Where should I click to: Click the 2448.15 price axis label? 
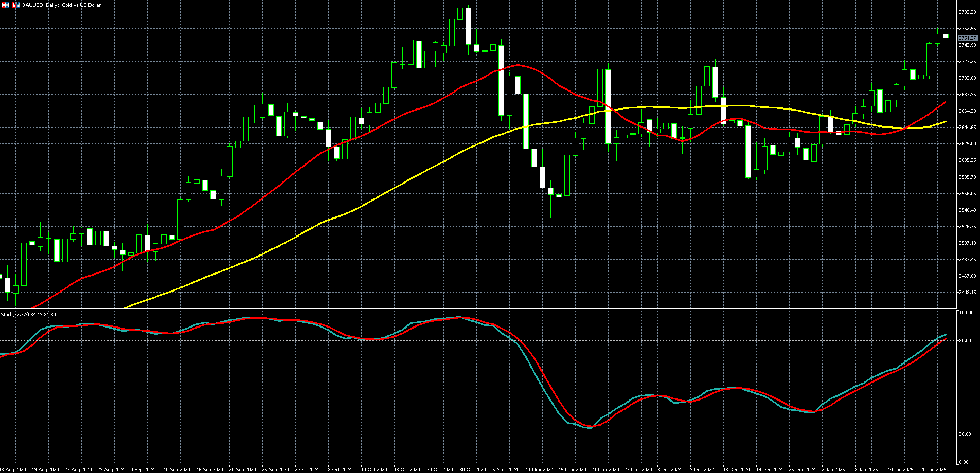pos(968,293)
